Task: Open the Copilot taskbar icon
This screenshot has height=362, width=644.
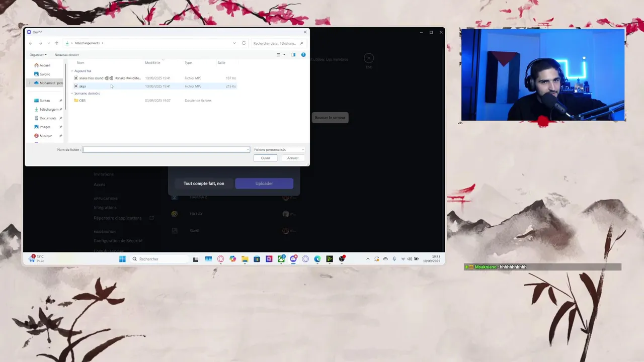Action: click(x=232, y=259)
